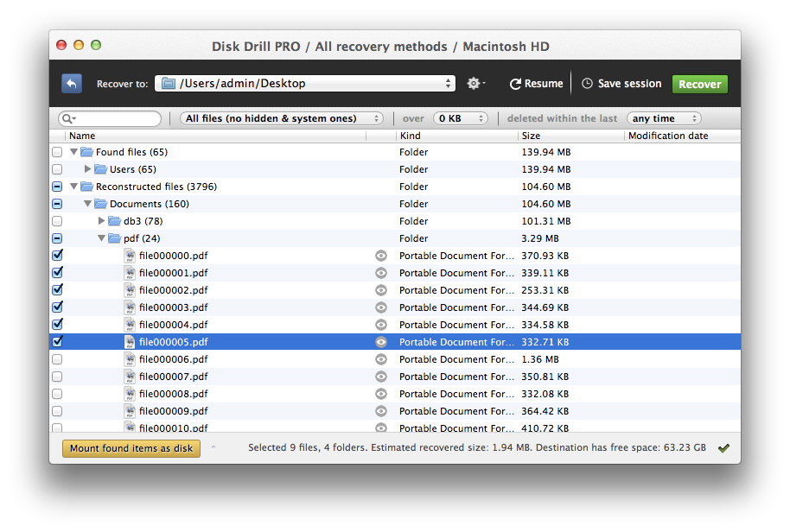The image size is (790, 532).
Task: Sort by Modification date column header
Action: [x=683, y=136]
